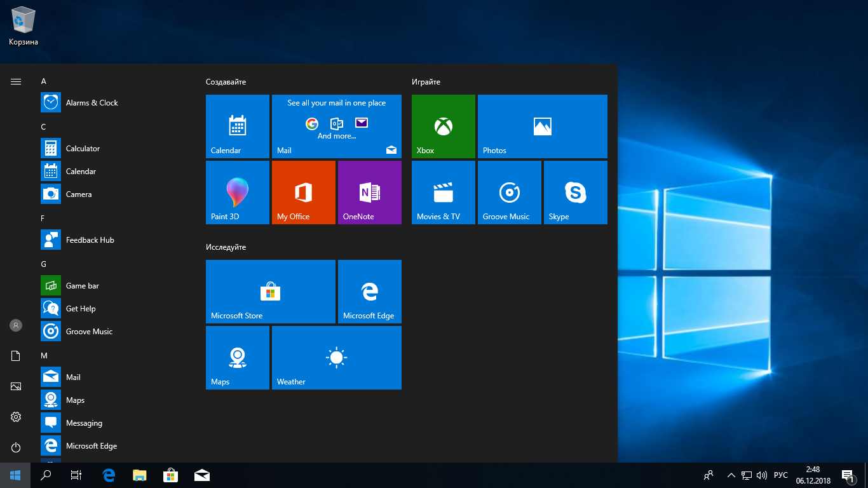Open Feedback Hub from the app list
Image resolution: width=868 pixels, height=488 pixels.
(x=114, y=240)
